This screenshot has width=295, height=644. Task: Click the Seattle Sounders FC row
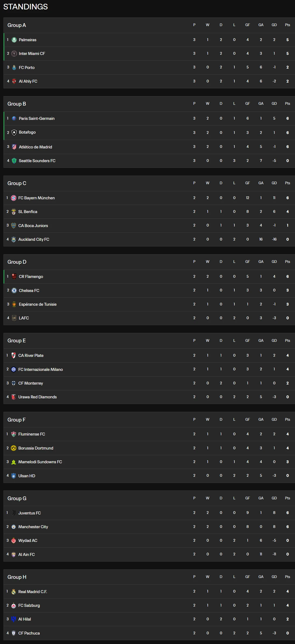149,161
